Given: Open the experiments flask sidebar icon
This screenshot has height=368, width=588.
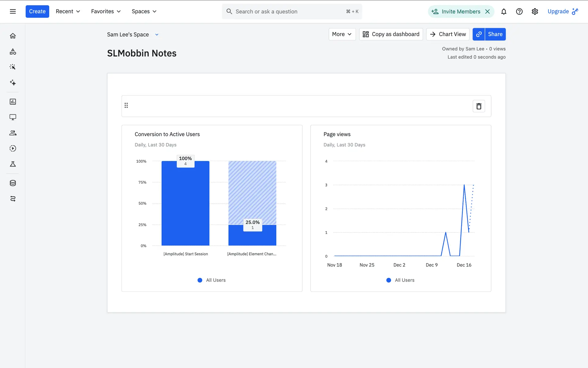Looking at the screenshot, I should 13,164.
